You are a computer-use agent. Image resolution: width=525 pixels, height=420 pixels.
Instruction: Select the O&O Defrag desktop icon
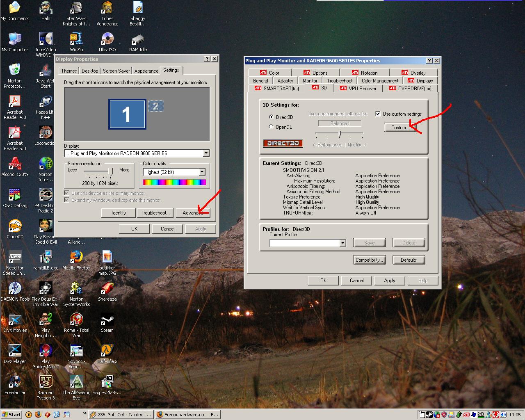[15, 198]
